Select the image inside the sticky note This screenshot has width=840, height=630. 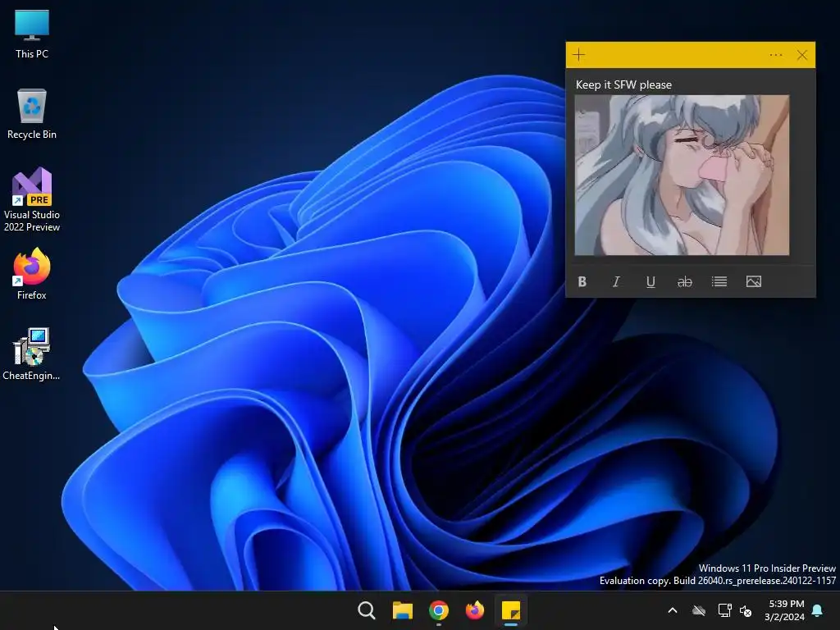pyautogui.click(x=682, y=176)
